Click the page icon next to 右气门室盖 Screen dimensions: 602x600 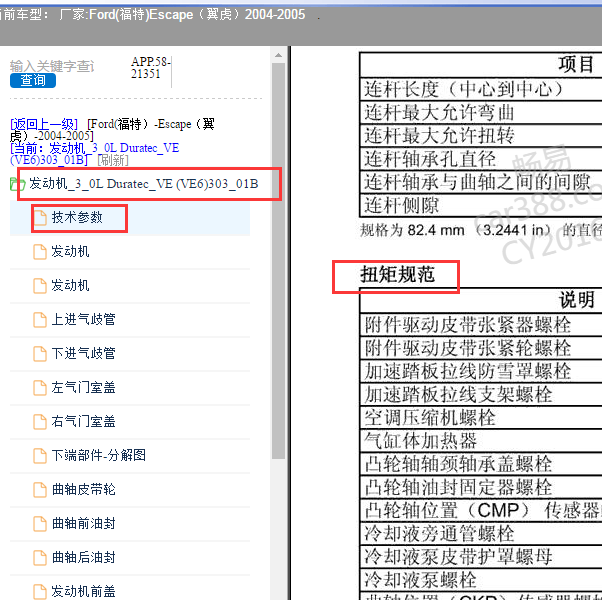(40, 421)
